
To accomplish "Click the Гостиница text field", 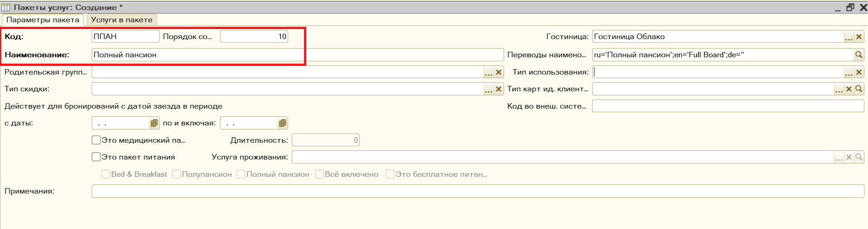I will pyautogui.click(x=718, y=36).
